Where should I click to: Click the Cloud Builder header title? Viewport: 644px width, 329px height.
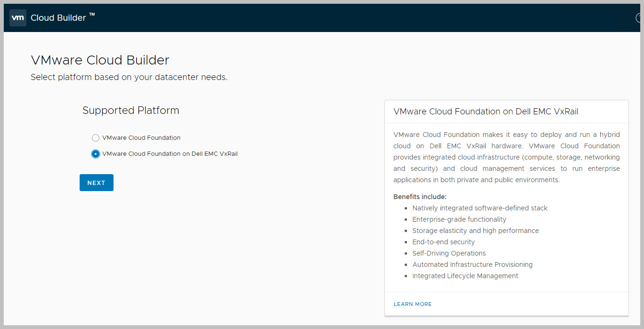click(58, 18)
